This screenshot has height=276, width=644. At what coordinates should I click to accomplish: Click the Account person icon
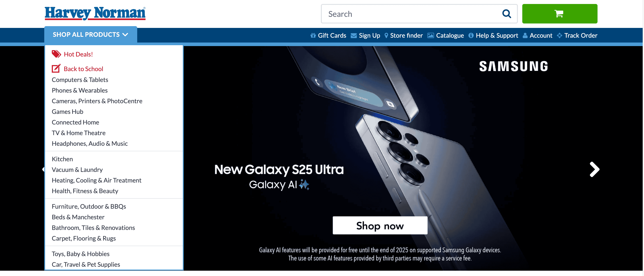point(525,35)
